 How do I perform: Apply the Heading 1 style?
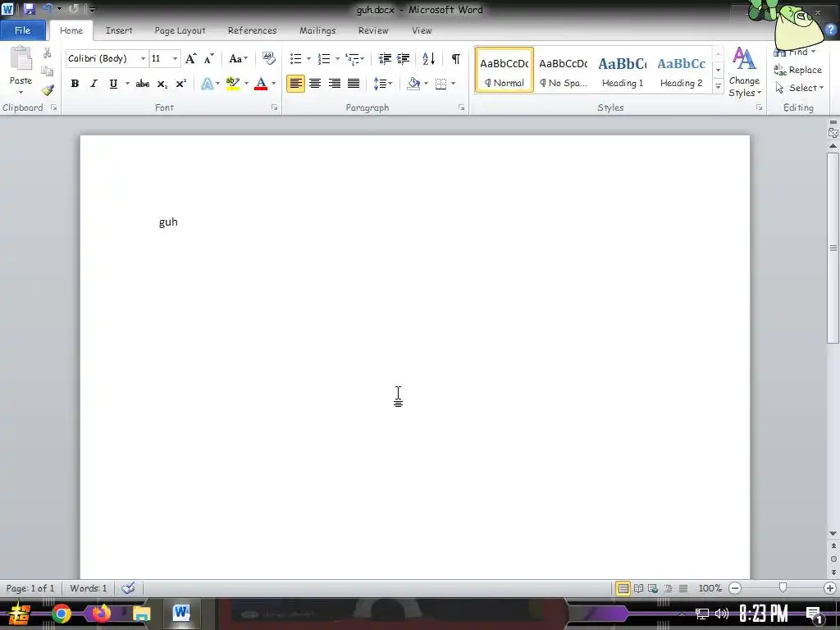[623, 71]
